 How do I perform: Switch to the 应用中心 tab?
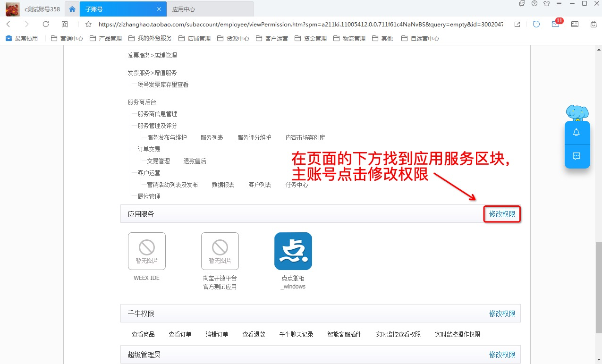click(x=184, y=9)
